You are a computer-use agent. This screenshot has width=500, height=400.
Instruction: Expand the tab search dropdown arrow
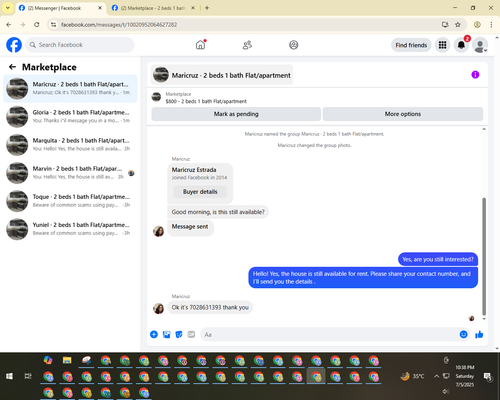tap(8, 8)
